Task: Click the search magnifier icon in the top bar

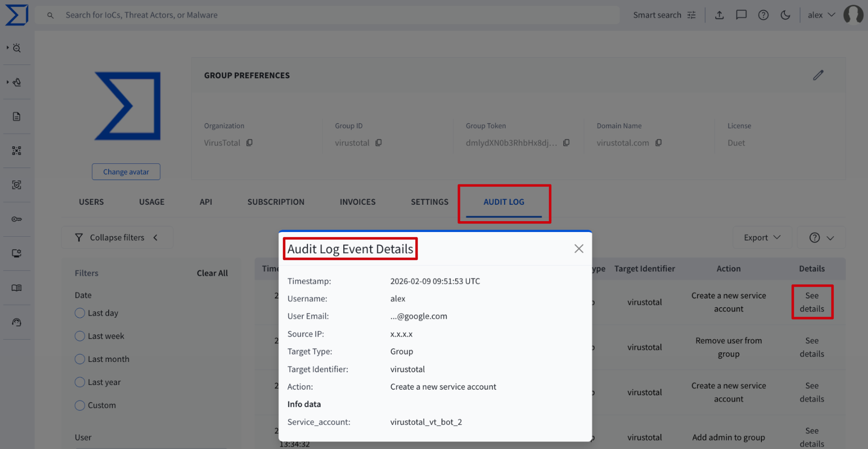Action: pos(50,15)
